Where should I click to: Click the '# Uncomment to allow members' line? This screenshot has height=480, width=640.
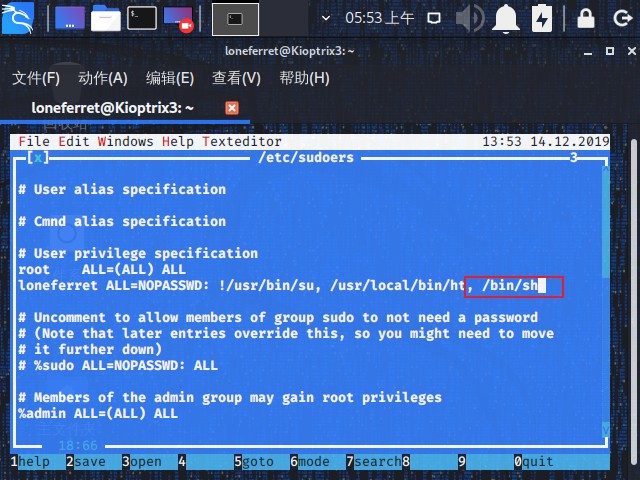(x=278, y=318)
